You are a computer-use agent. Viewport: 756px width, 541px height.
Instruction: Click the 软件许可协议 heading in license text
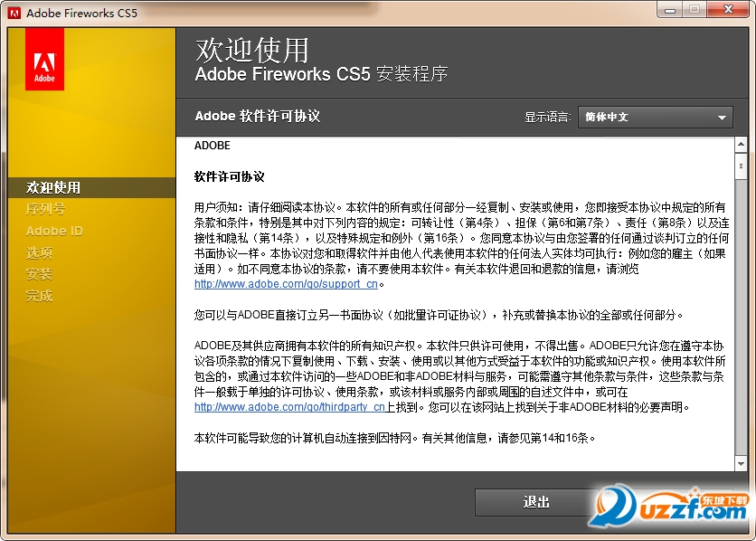(x=229, y=177)
